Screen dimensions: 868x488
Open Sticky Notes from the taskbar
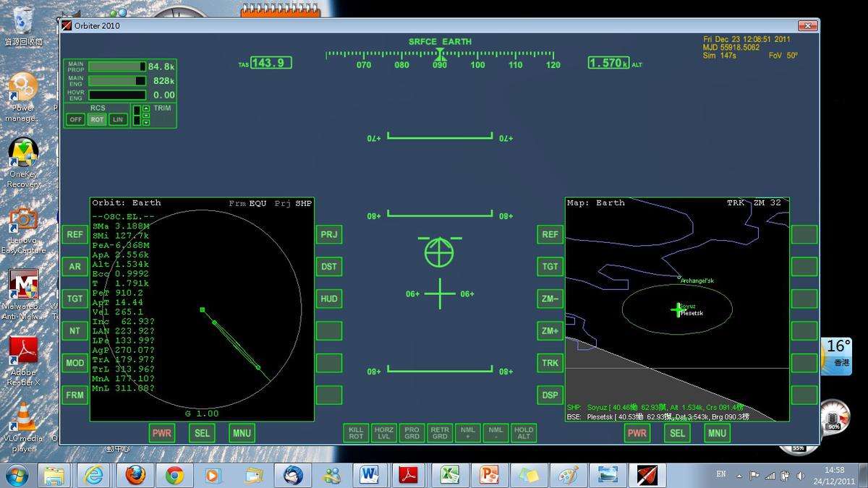click(529, 475)
